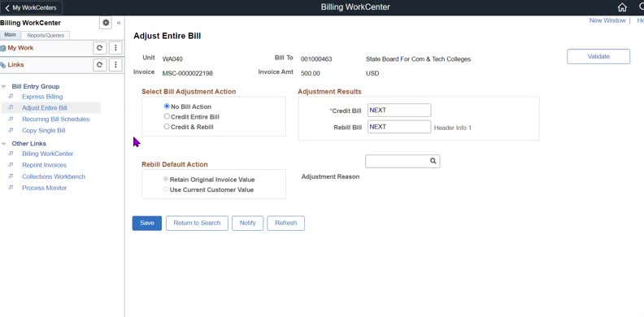644x317 pixels.
Task: Click the Credit Bill input field
Action: click(x=399, y=110)
